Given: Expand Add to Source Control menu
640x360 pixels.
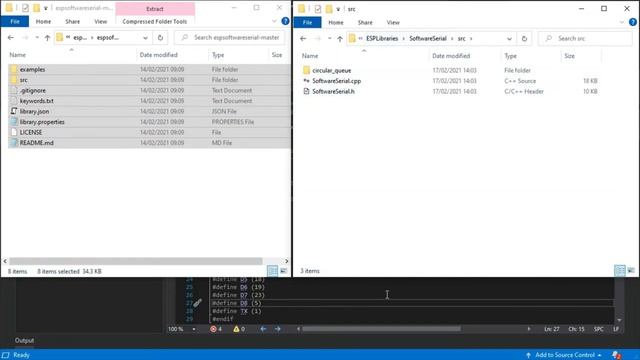Looking at the screenshot, I should point(599,355).
